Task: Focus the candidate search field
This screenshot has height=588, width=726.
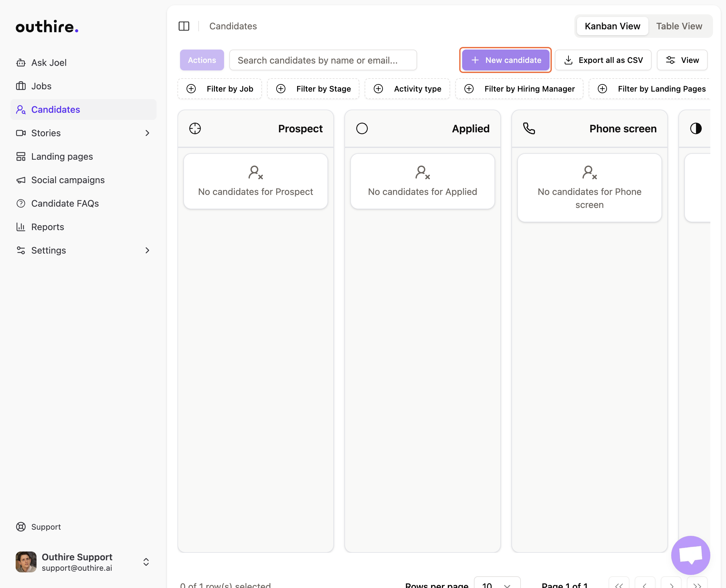Action: tap(323, 60)
